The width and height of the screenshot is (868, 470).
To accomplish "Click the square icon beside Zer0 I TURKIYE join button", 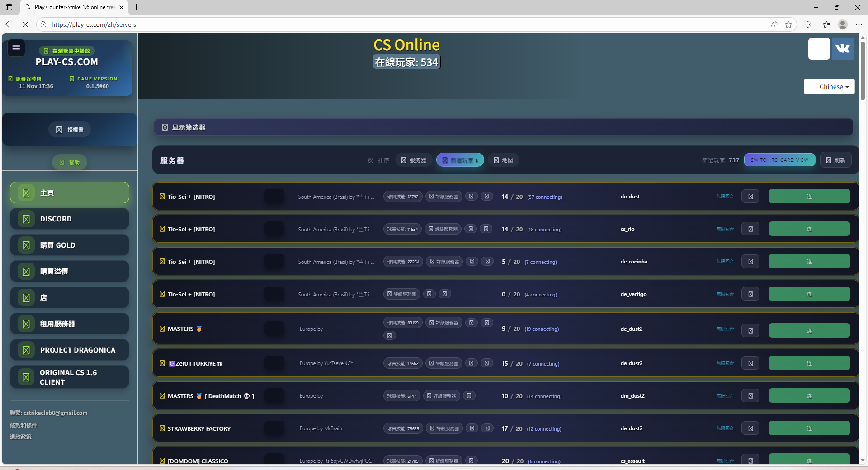I will click(x=750, y=363).
